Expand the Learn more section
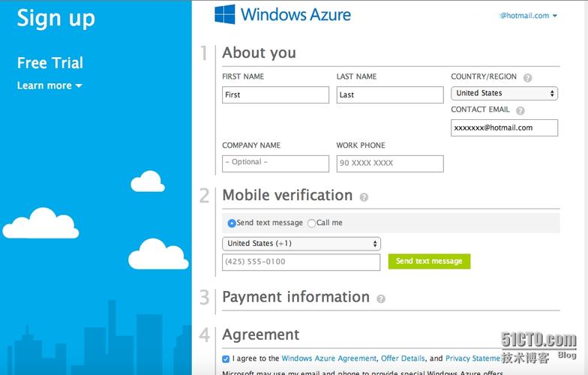The width and height of the screenshot is (588, 375). pos(49,85)
